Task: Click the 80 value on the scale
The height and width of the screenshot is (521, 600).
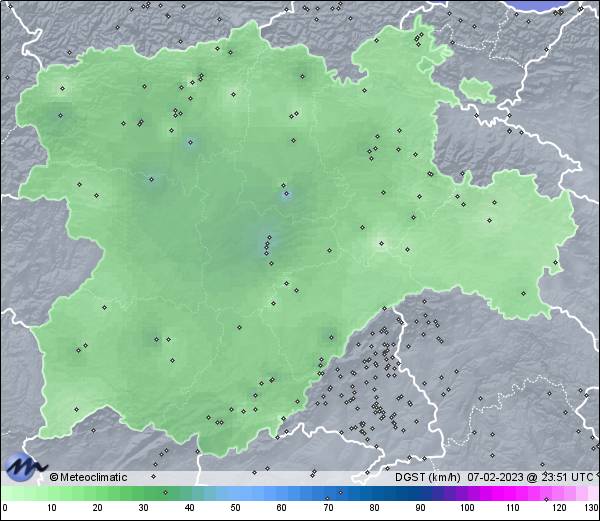Action: pyautogui.click(x=374, y=508)
